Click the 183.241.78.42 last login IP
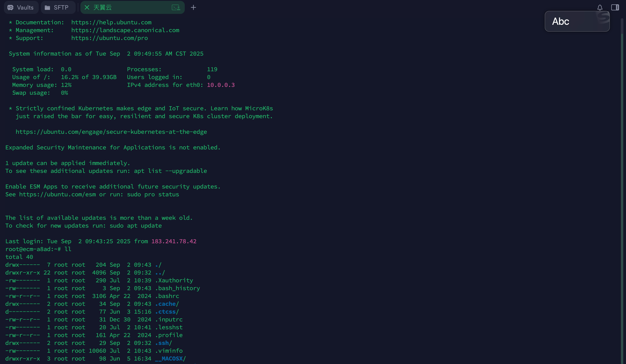The width and height of the screenshot is (626, 364). 174,241
